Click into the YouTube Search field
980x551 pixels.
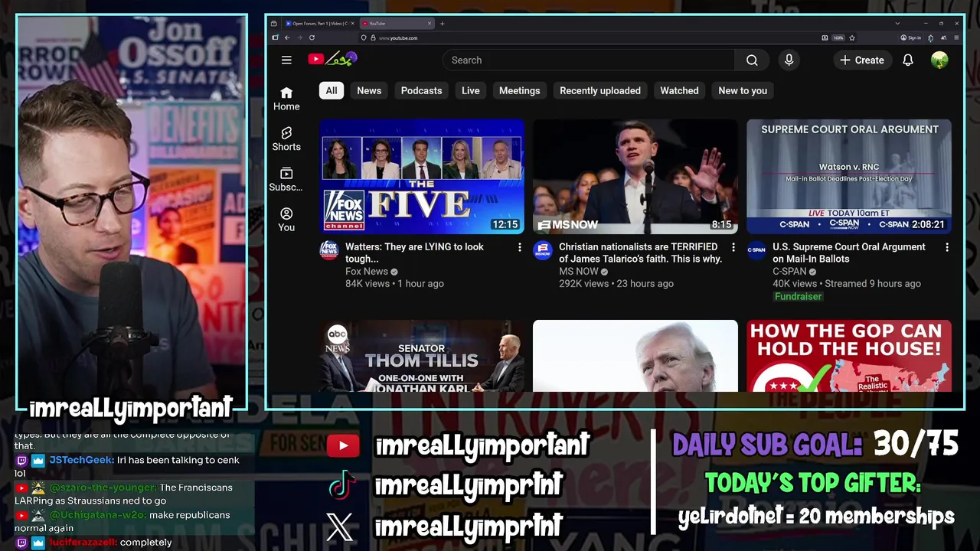pos(590,60)
